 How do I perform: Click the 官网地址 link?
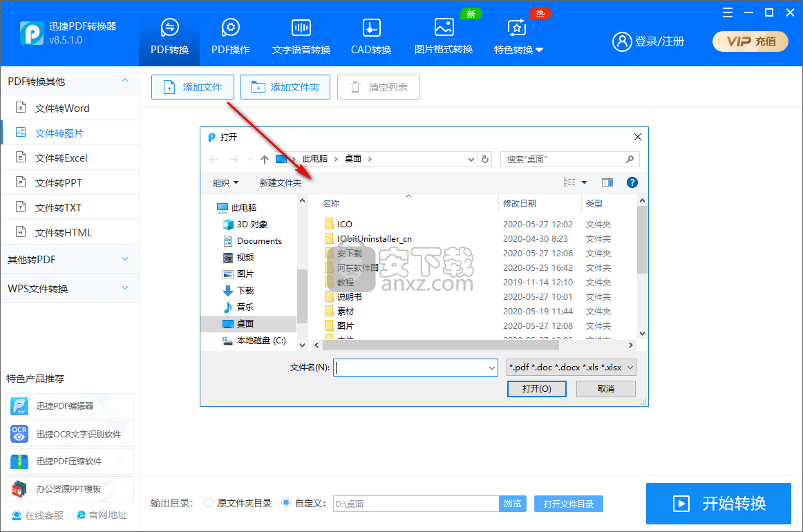[102, 515]
